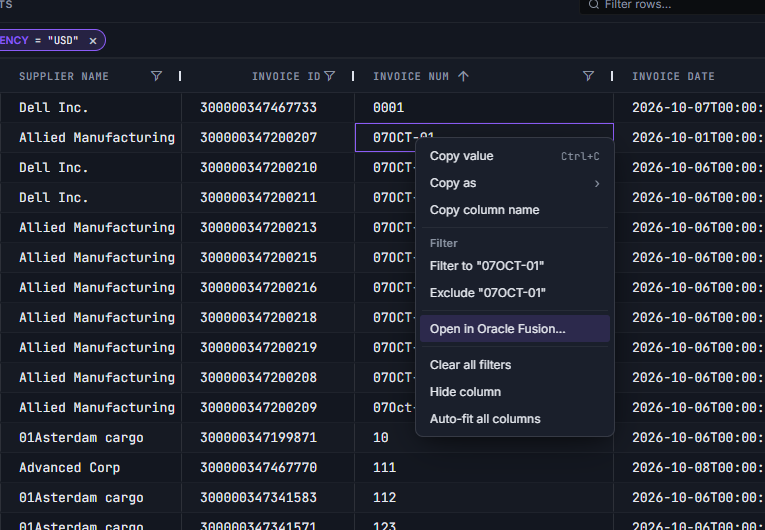Open the Supplier Name column filter icon
The width and height of the screenshot is (765, 530).
(156, 76)
